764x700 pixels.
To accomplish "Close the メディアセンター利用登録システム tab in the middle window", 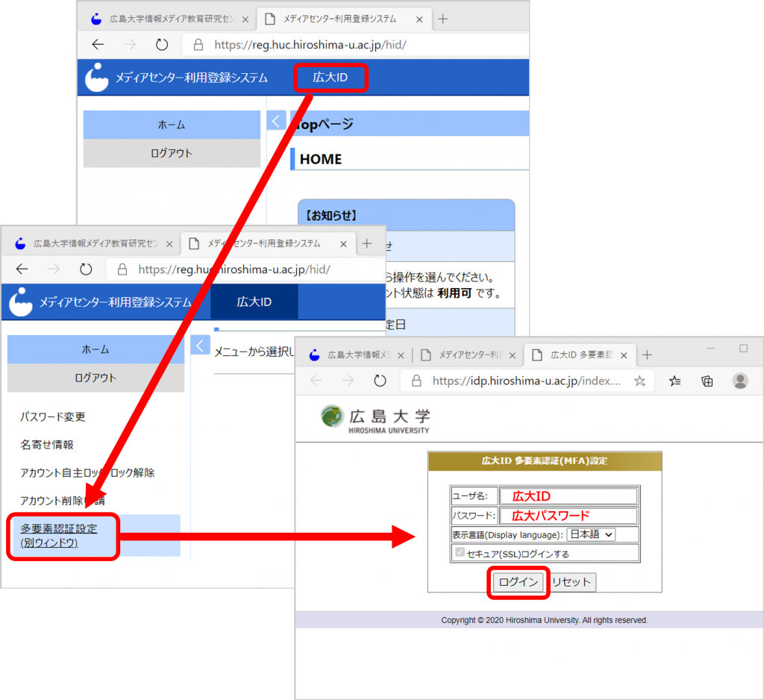I will (343, 244).
